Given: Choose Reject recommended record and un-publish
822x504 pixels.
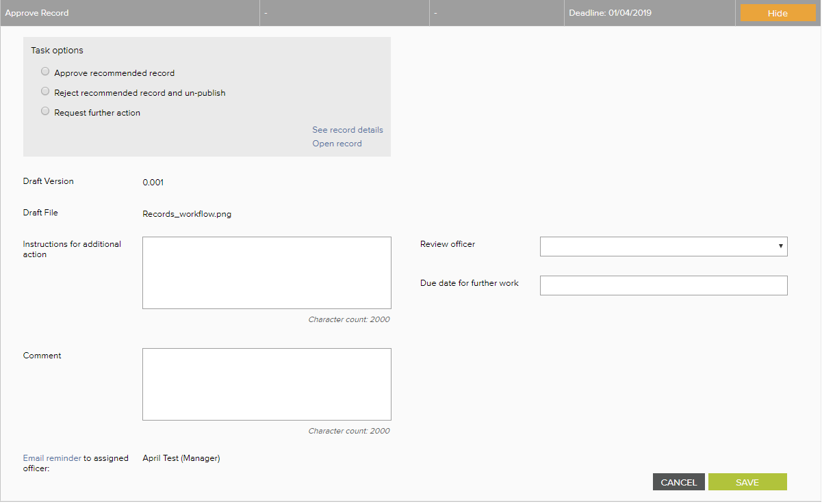Looking at the screenshot, I should pos(45,92).
